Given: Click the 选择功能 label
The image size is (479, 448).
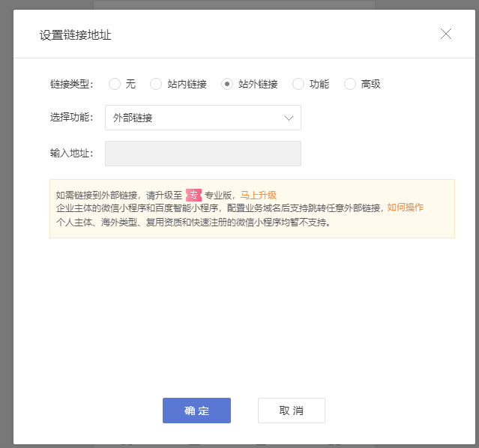Looking at the screenshot, I should (x=71, y=118).
